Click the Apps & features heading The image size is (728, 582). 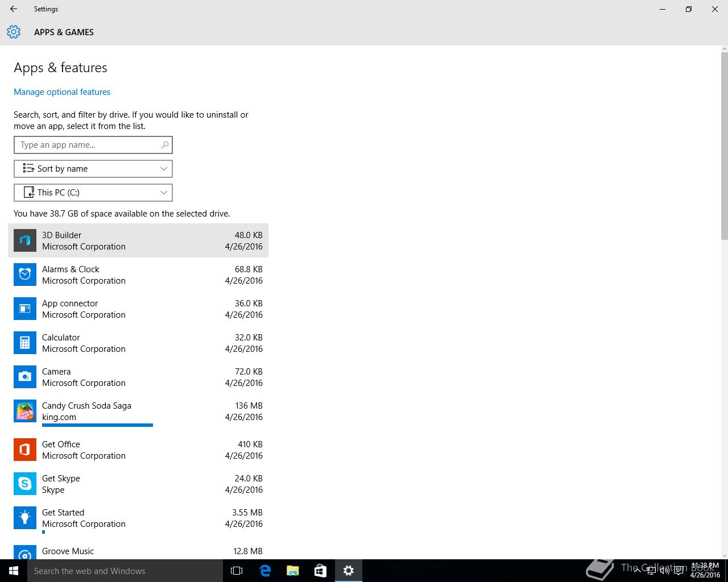60,68
